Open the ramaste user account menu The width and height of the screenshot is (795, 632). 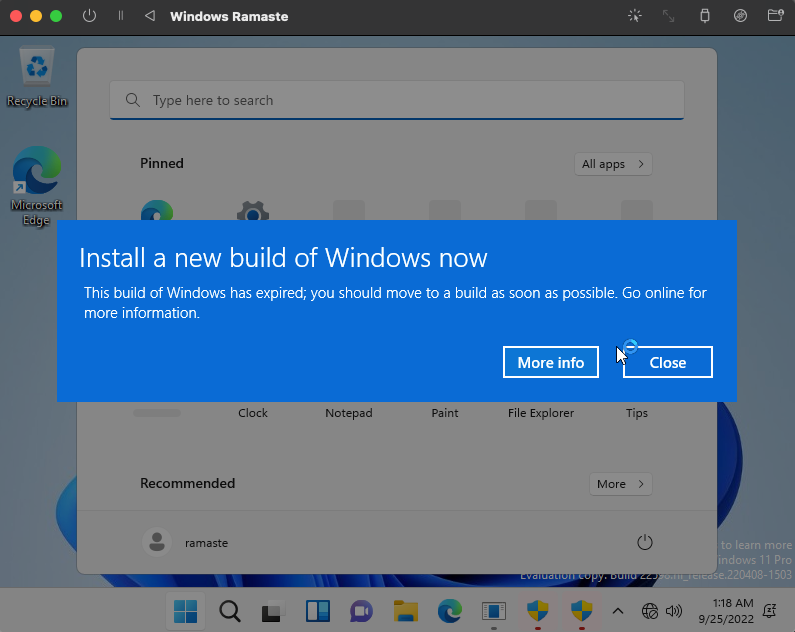click(186, 542)
